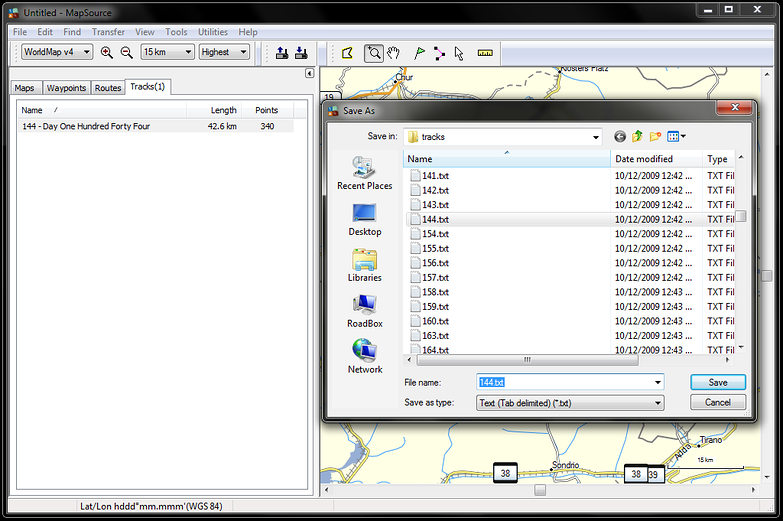The width and height of the screenshot is (783, 521).
Task: Open the Help menu
Action: tap(248, 32)
